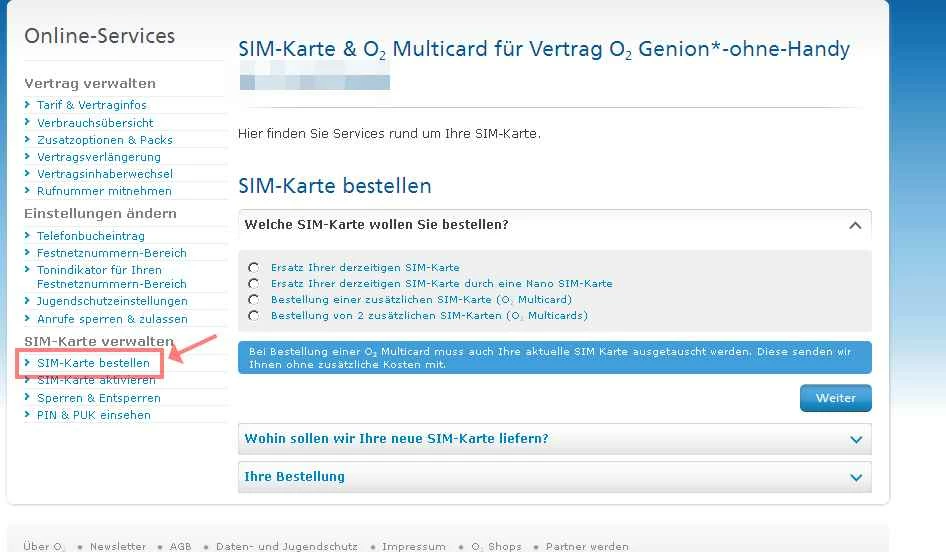Image resolution: width=946 pixels, height=552 pixels.
Task: Open 'Rufnummer mitnehmen' link
Action: tap(104, 191)
